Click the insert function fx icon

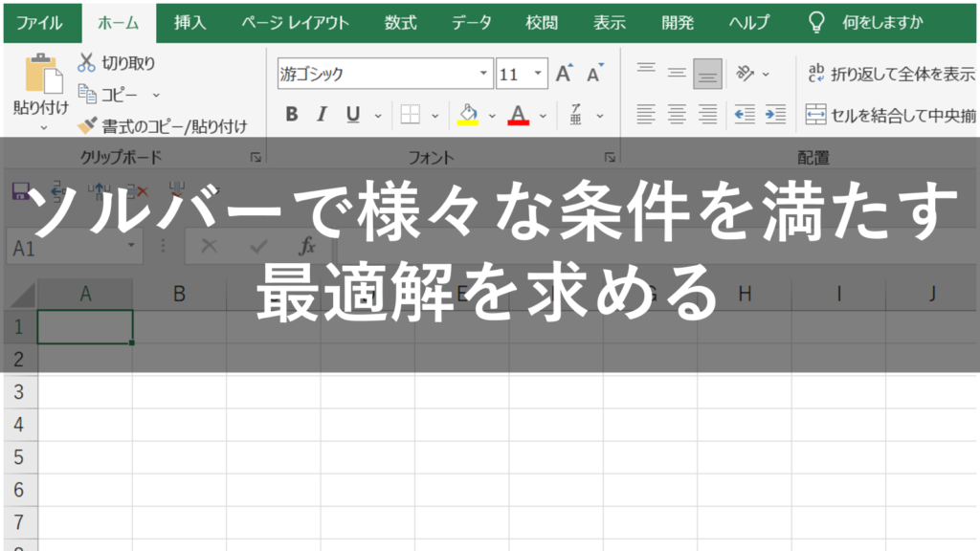click(x=307, y=246)
